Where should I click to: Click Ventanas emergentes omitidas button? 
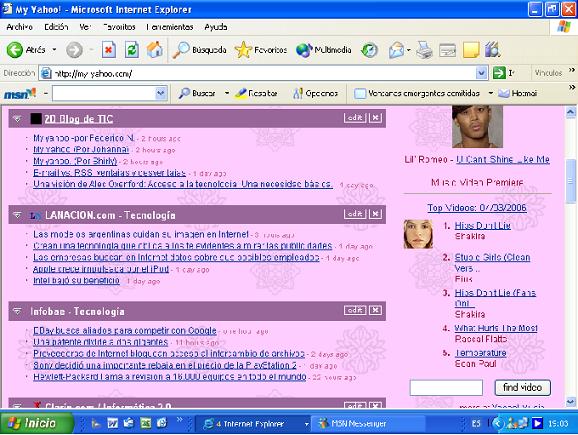[417, 93]
